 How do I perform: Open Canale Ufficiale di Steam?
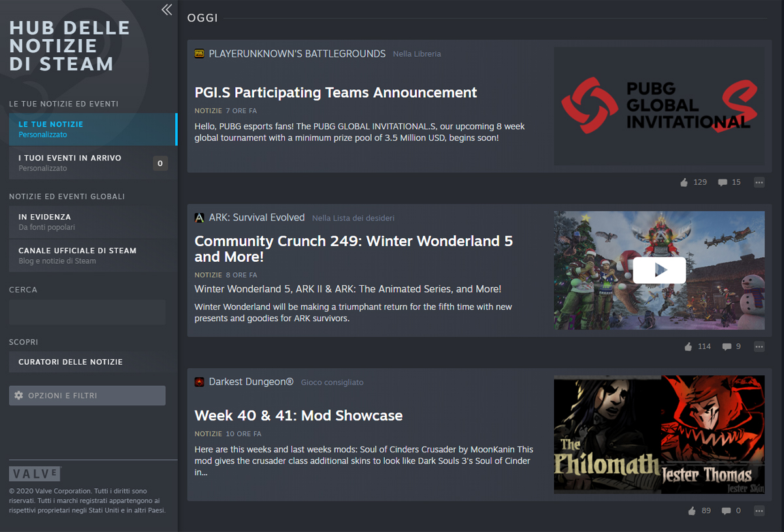coord(92,255)
